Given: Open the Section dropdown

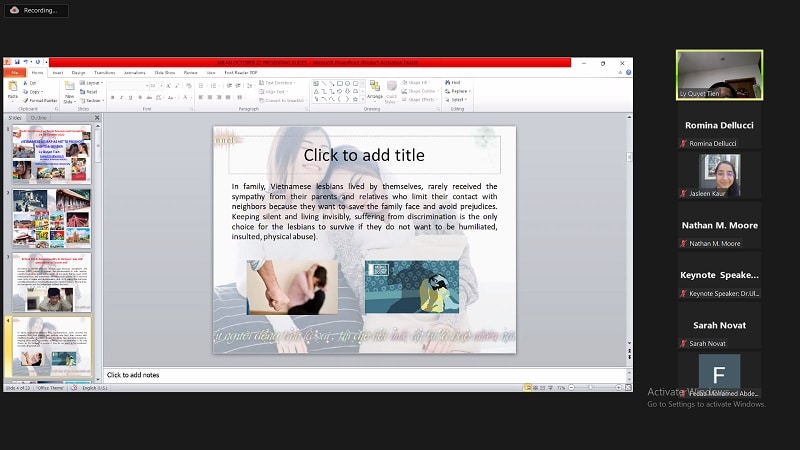Looking at the screenshot, I should click(x=92, y=100).
